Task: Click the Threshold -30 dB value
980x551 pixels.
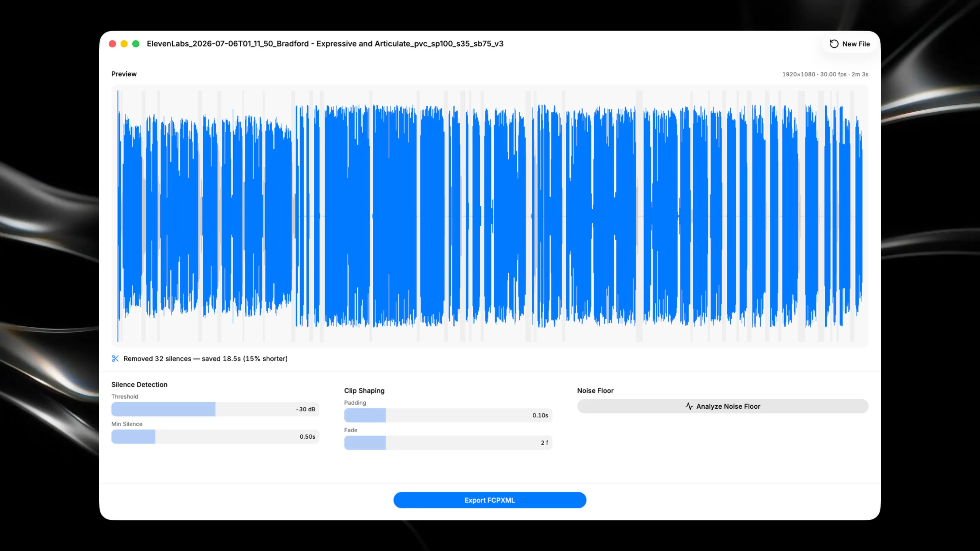Action: pos(306,409)
